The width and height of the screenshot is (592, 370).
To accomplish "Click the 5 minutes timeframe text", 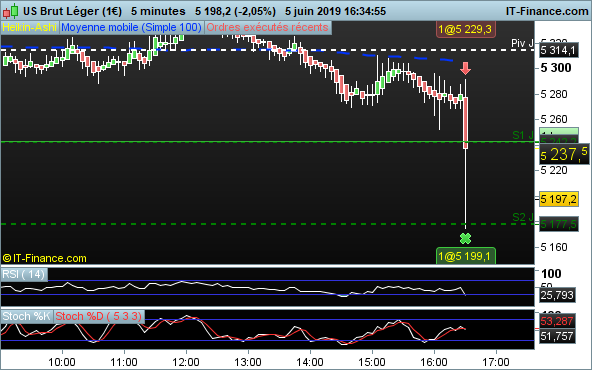I will pos(158,11).
